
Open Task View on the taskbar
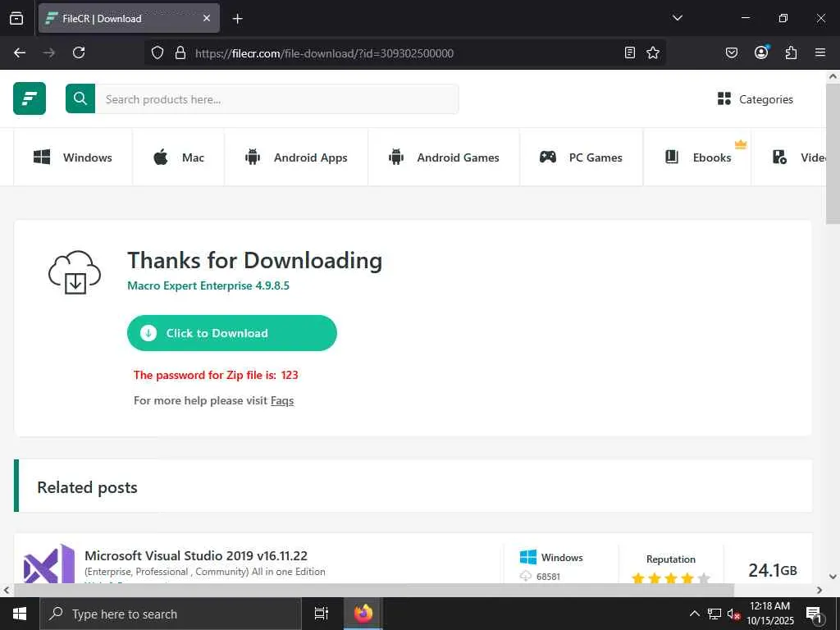[x=321, y=614]
